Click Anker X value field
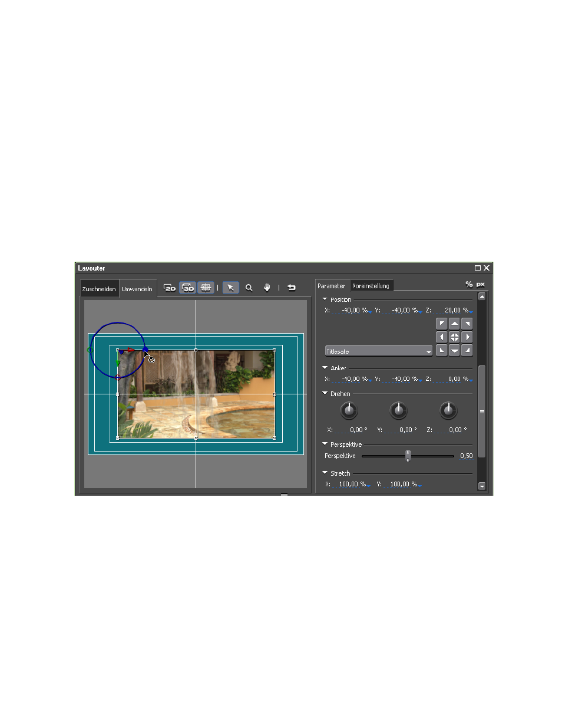This screenshot has width=562, height=728. click(351, 379)
